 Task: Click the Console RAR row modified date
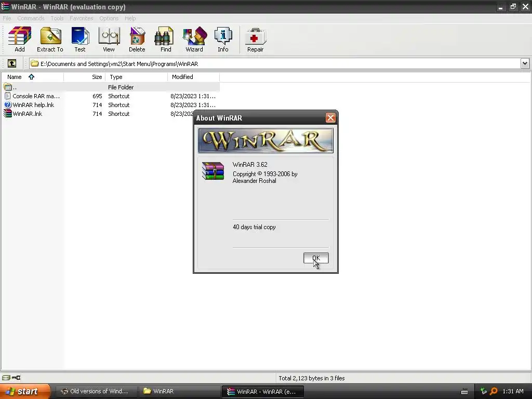point(193,96)
